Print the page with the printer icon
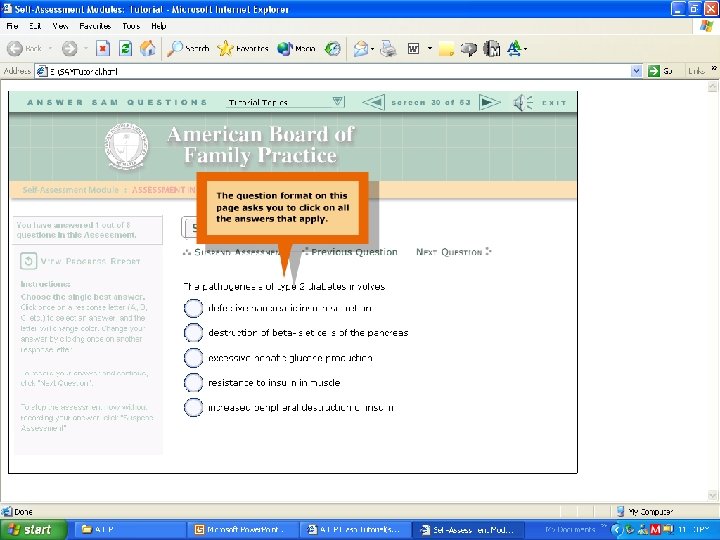This screenshot has width=720, height=540. [x=388, y=48]
